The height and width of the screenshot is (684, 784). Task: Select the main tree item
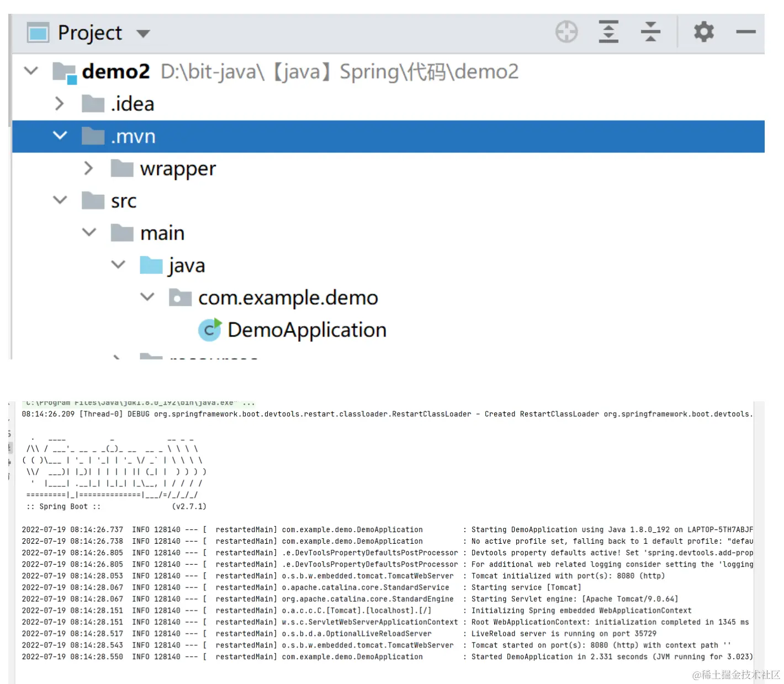pyautogui.click(x=162, y=233)
